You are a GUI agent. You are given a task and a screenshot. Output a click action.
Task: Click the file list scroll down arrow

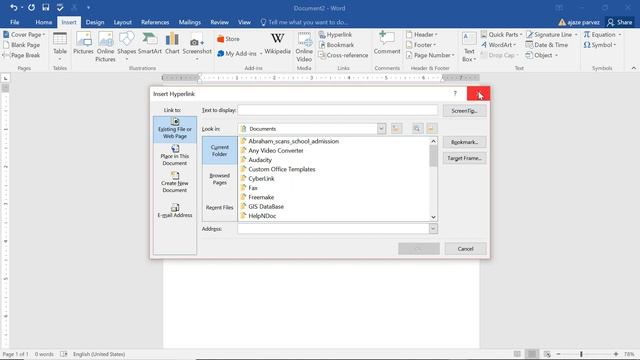click(x=433, y=217)
